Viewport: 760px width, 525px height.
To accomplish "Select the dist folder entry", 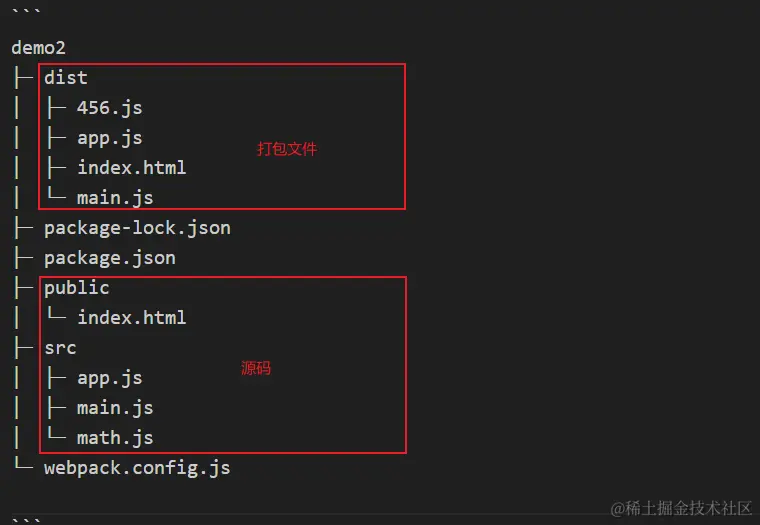I will click(65, 77).
